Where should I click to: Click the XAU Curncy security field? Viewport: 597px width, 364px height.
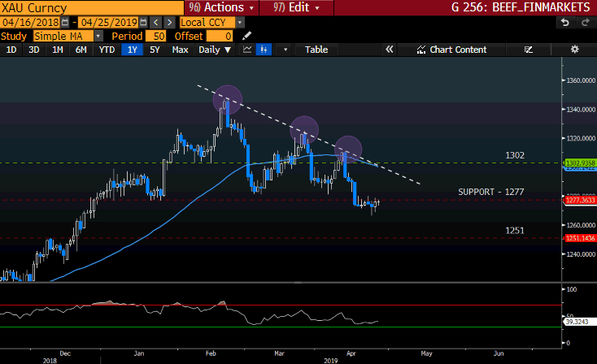[x=92, y=7]
